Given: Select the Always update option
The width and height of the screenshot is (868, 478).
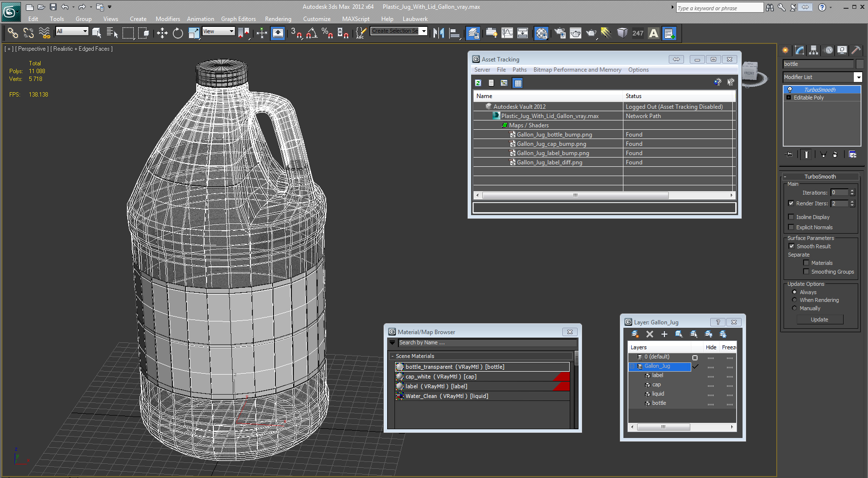Looking at the screenshot, I should click(794, 292).
